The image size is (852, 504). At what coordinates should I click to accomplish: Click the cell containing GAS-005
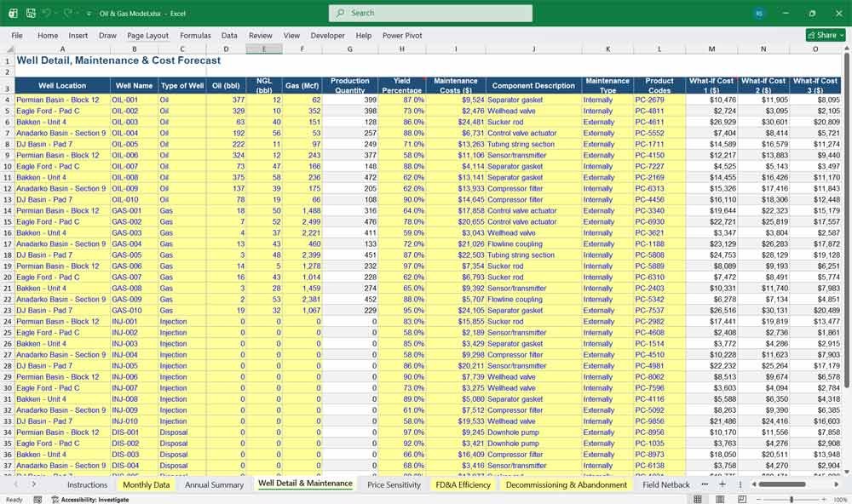pos(135,255)
